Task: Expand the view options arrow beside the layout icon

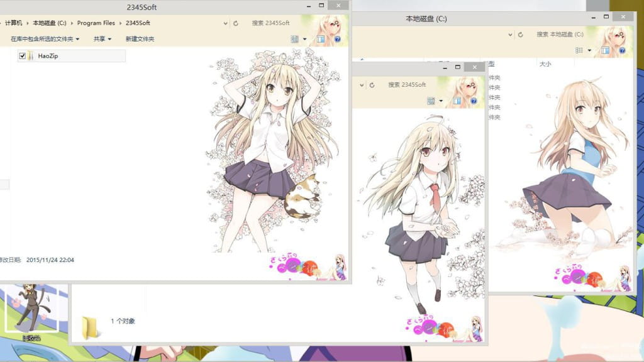Action: point(305,39)
